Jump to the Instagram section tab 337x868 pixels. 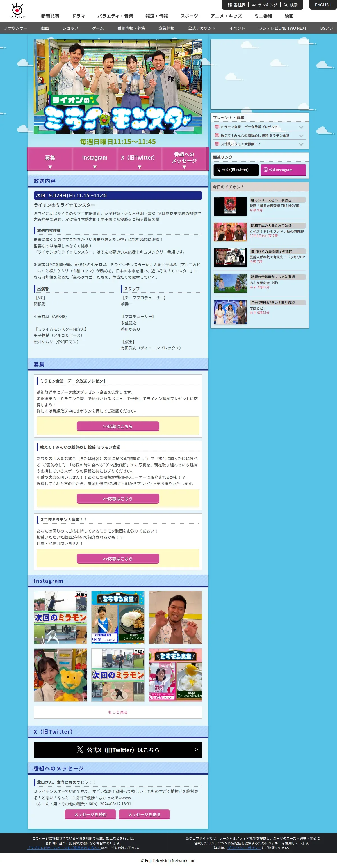tap(95, 159)
